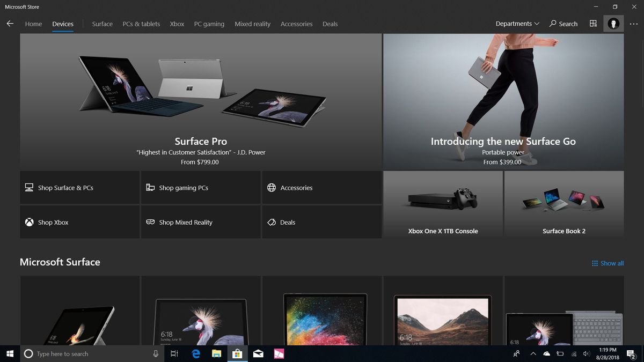Open Deals in the top navigation
The width and height of the screenshot is (644, 362).
330,24
